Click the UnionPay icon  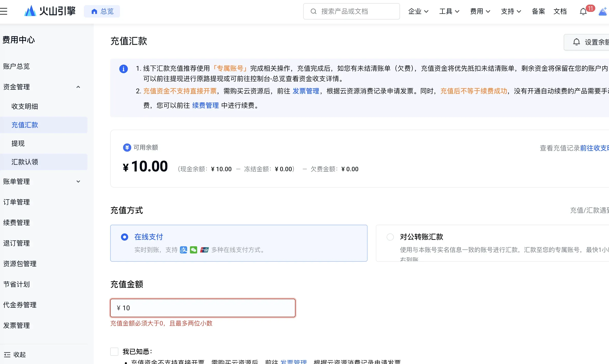click(204, 250)
